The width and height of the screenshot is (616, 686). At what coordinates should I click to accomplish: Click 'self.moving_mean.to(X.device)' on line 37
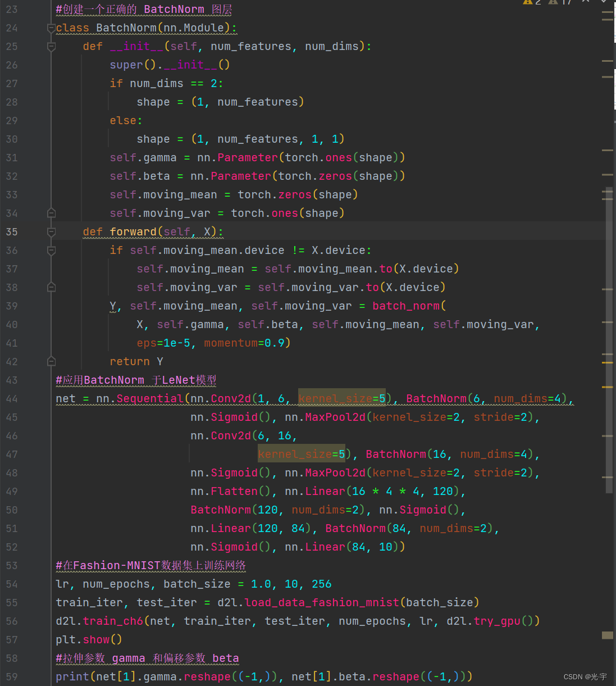pyautogui.click(x=362, y=269)
